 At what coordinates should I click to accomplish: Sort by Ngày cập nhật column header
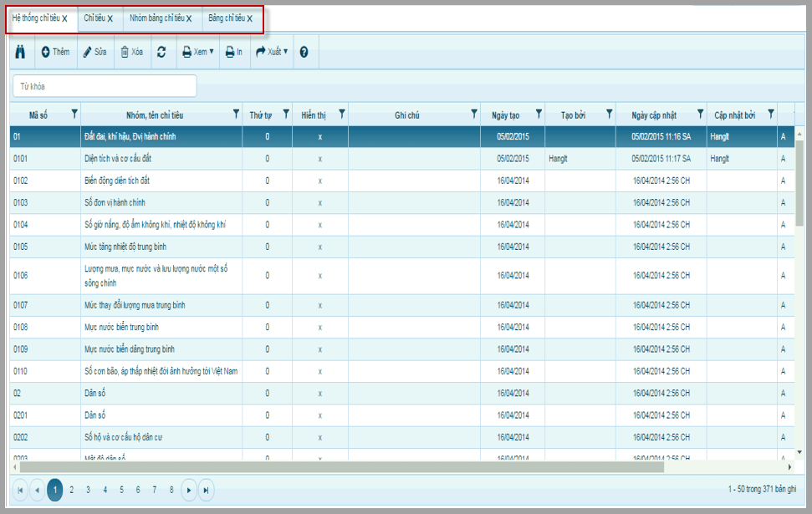(x=654, y=115)
